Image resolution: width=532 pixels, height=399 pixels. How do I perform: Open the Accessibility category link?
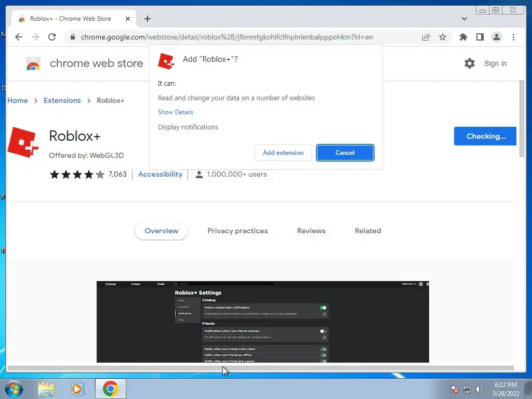tap(160, 175)
